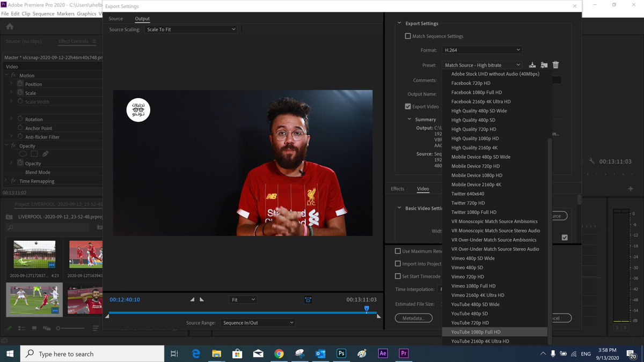This screenshot has width=644, height=362.
Task: Select Twitter 640x640 preset
Action: coord(494,194)
